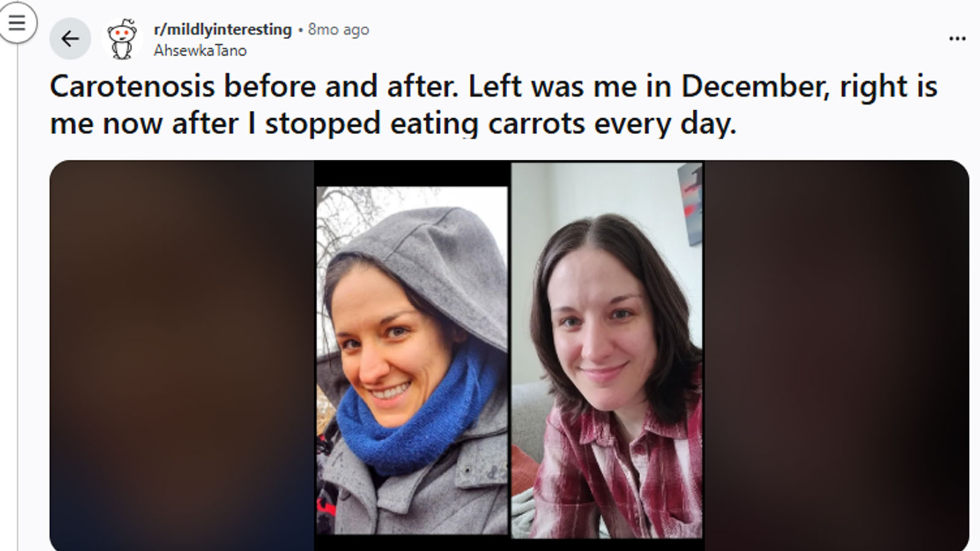
Task: Open the after photo with plaid shirt
Action: click(607, 350)
